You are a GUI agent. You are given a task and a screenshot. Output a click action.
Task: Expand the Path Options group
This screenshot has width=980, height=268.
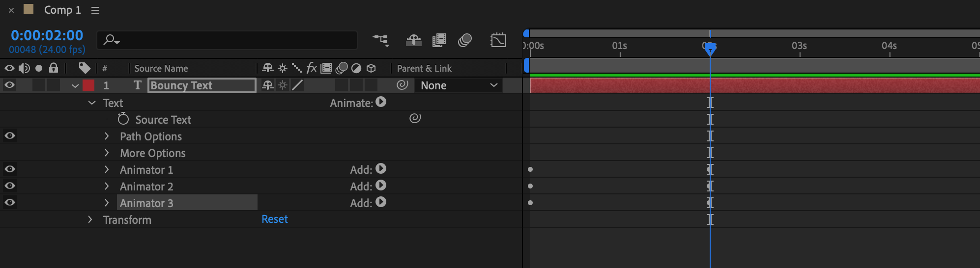click(x=107, y=136)
